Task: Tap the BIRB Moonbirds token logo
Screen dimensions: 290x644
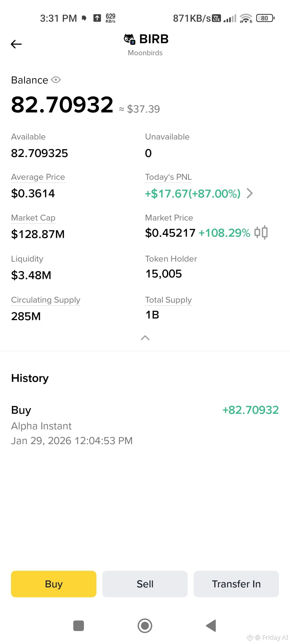Action: pos(129,39)
